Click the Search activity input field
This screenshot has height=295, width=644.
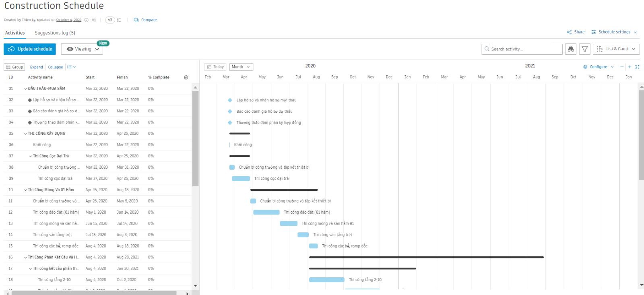[x=522, y=49]
